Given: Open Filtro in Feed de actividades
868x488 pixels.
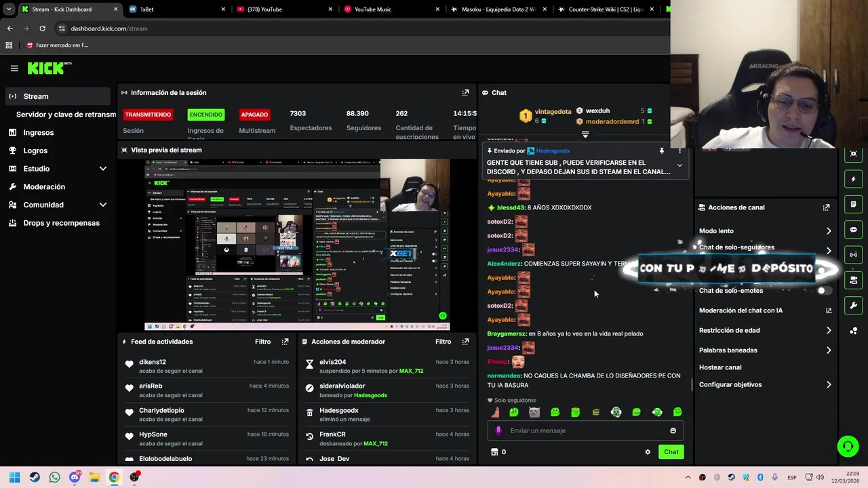Looking at the screenshot, I should (262, 342).
